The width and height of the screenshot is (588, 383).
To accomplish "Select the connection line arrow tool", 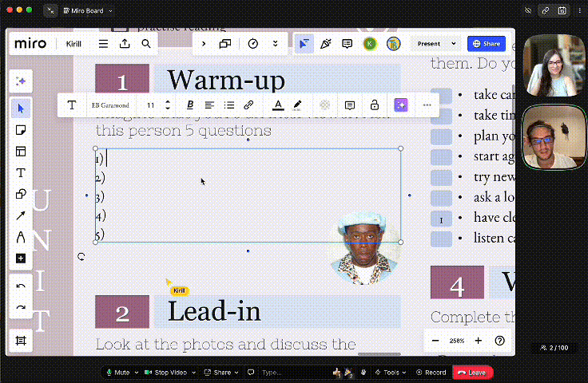I will tap(21, 215).
